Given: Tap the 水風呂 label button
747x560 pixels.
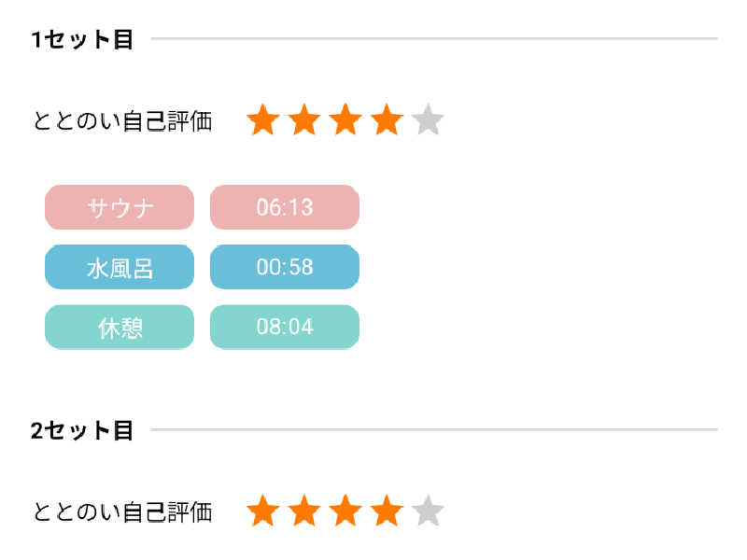Looking at the screenshot, I should pos(120,267).
